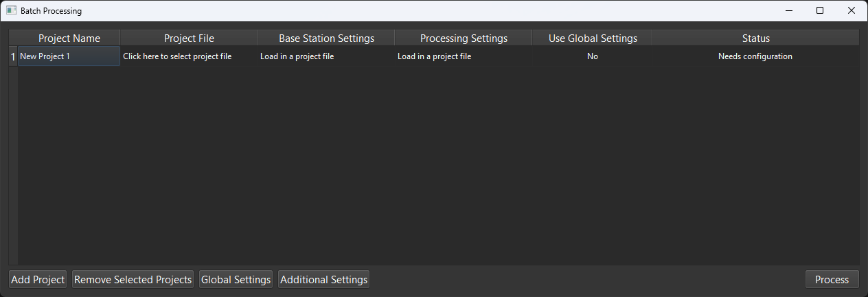This screenshot has width=868, height=297.
Task: Click the 'Needs configuration' status cell
Action: tap(755, 56)
